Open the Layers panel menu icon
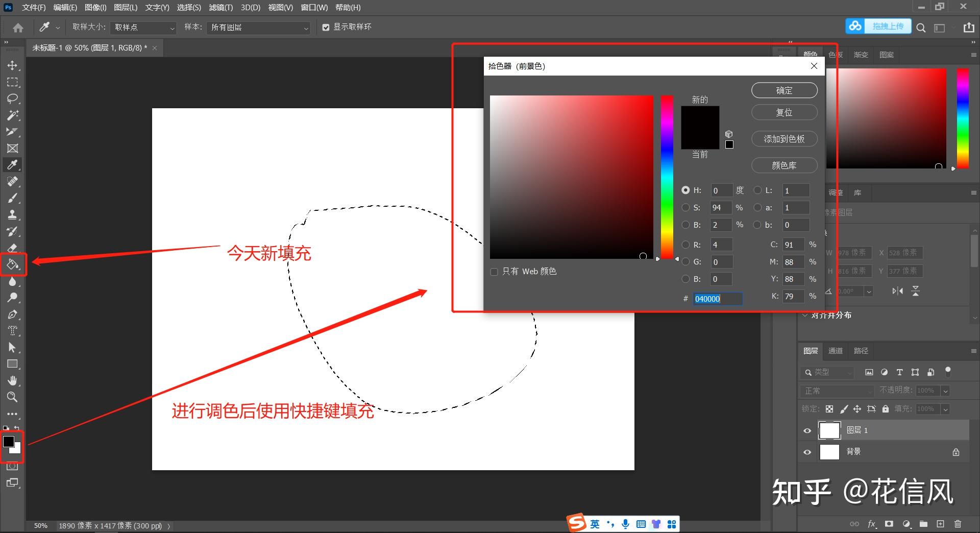The height and width of the screenshot is (533, 980). pyautogui.click(x=973, y=351)
